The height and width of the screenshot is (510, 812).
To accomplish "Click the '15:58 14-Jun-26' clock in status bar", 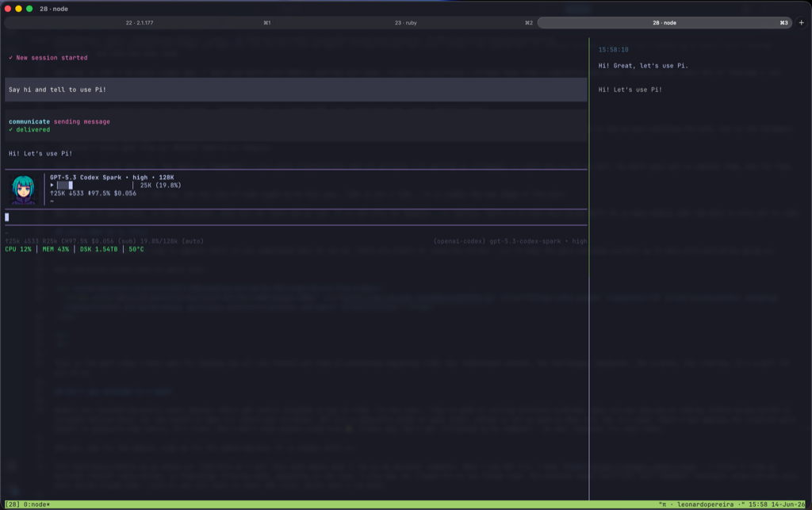I will pyautogui.click(x=777, y=504).
